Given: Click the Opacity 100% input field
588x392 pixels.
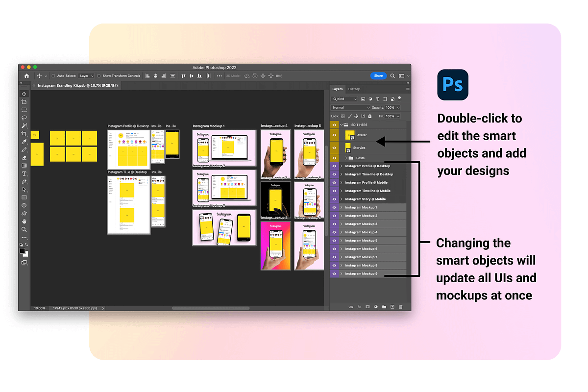Looking at the screenshot, I should pos(390,108).
